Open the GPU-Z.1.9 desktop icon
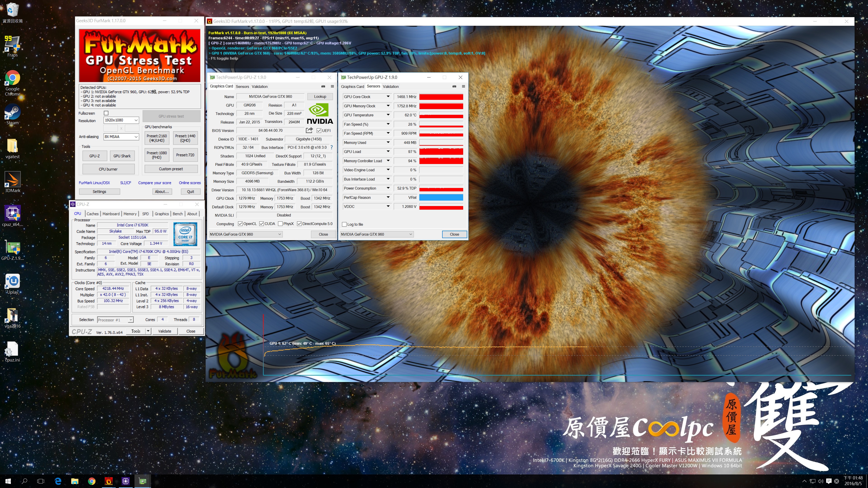868x488 pixels. 12,250
